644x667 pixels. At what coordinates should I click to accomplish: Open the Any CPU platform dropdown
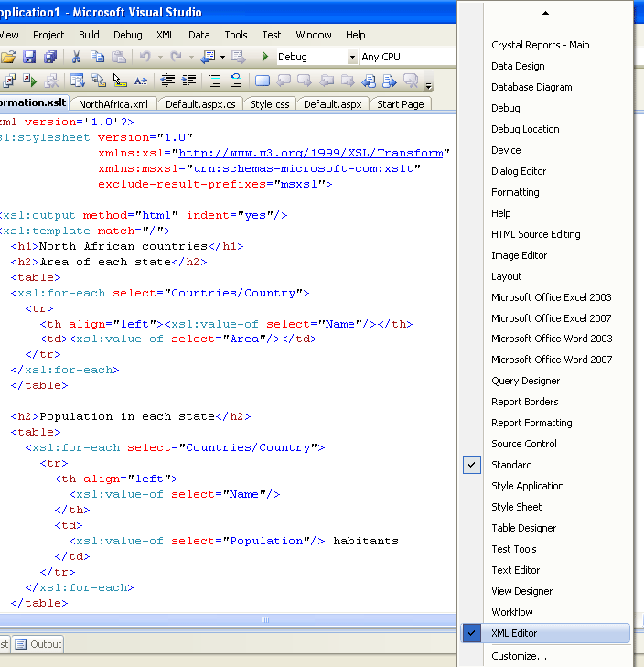coord(402,57)
